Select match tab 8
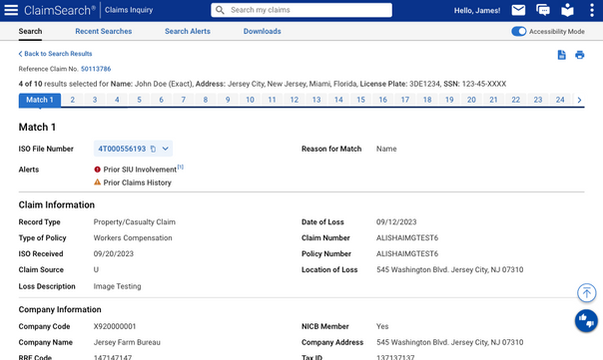Screen dimensions: 603x360 pyautogui.click(x=206, y=100)
